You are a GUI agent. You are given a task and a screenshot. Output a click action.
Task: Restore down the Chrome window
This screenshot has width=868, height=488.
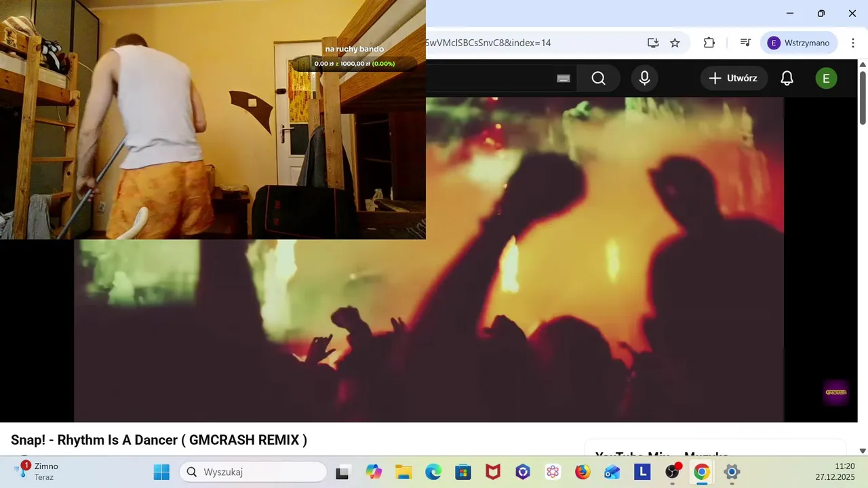(x=821, y=14)
